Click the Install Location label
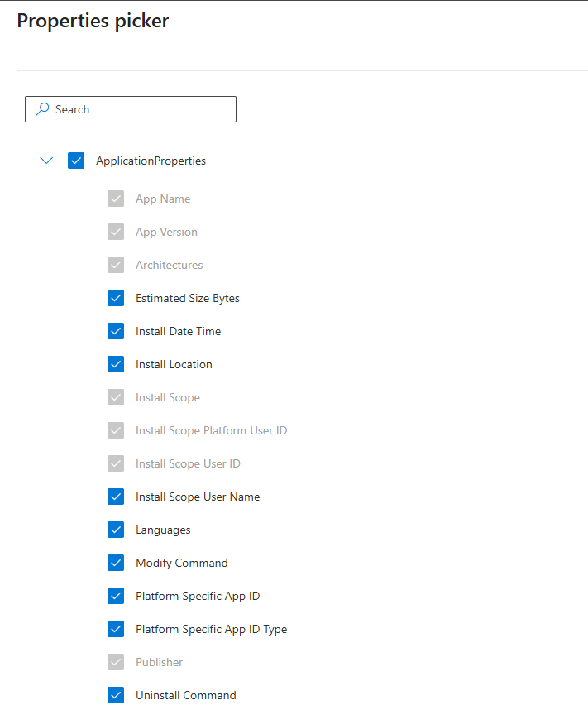 [x=174, y=364]
